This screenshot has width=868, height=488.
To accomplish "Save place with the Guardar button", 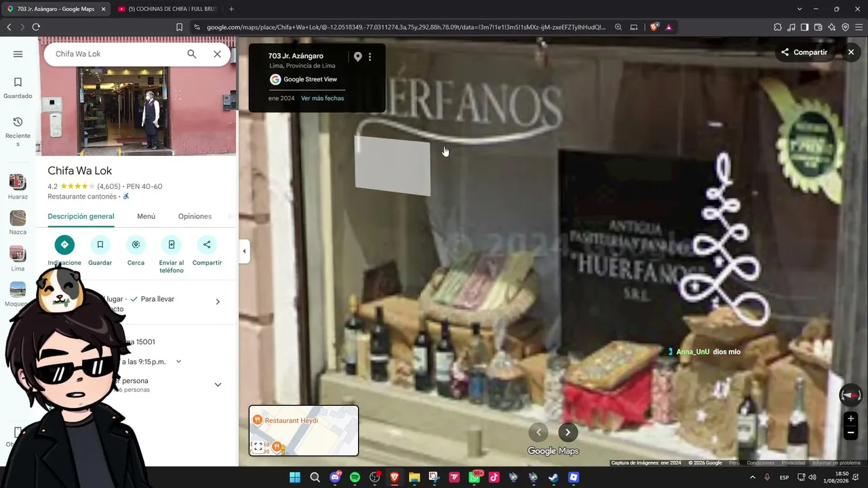I will click(100, 251).
